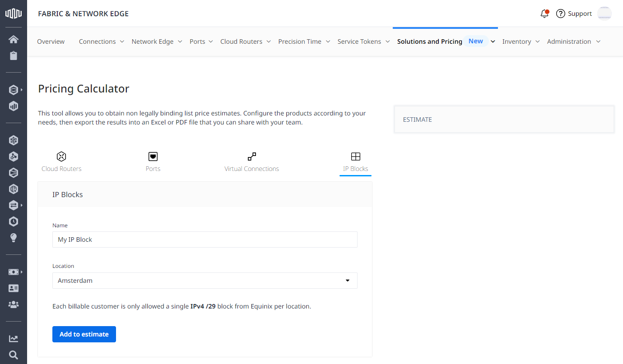
Task: Select the Virtual Connections tab label
Action: [x=252, y=169]
